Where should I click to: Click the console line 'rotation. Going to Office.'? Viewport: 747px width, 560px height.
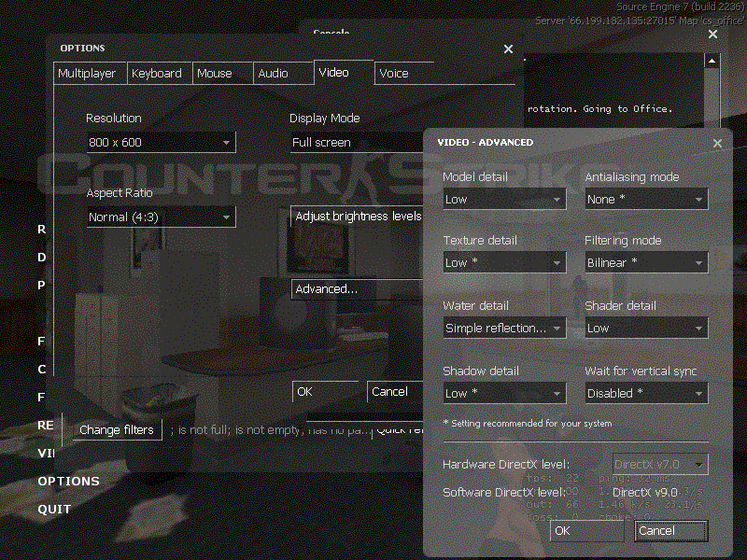[599, 109]
